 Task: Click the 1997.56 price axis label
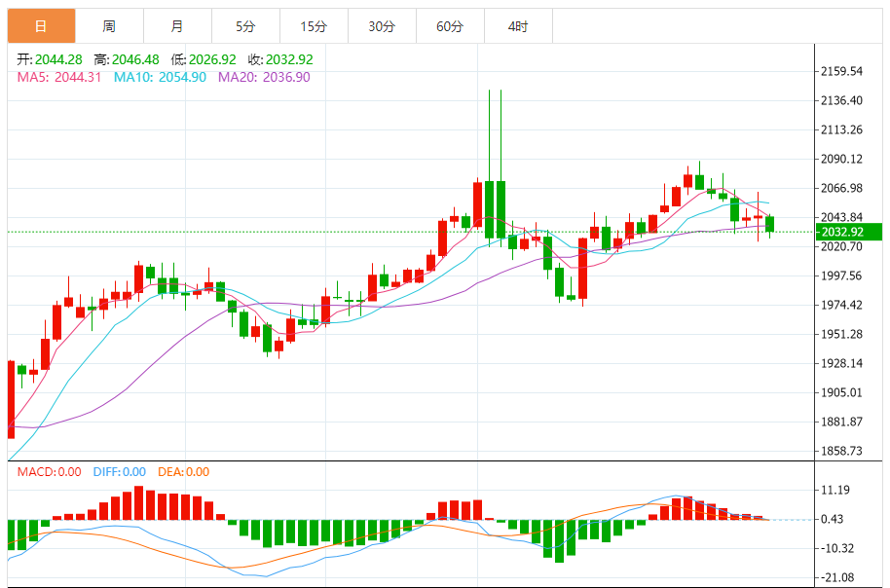point(841,276)
